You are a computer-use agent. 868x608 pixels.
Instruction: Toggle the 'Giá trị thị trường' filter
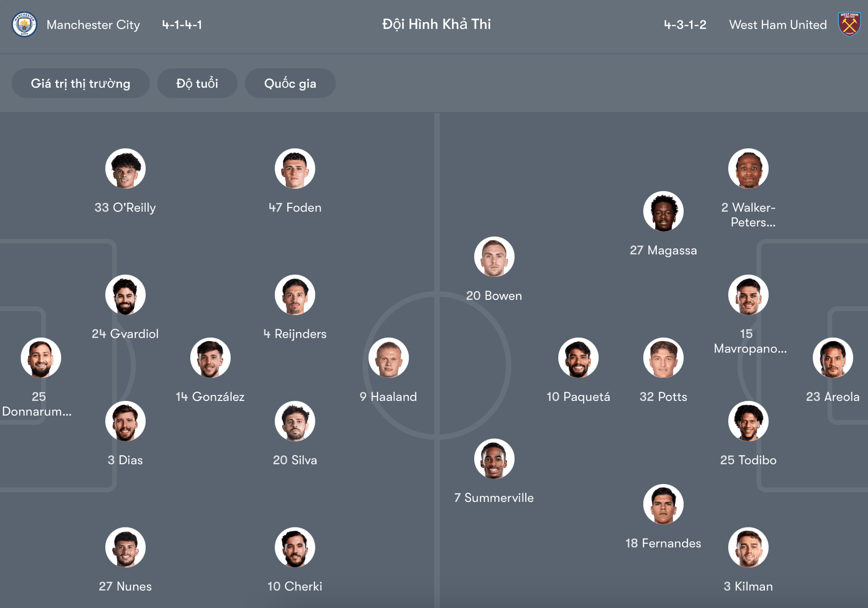pos(80,83)
